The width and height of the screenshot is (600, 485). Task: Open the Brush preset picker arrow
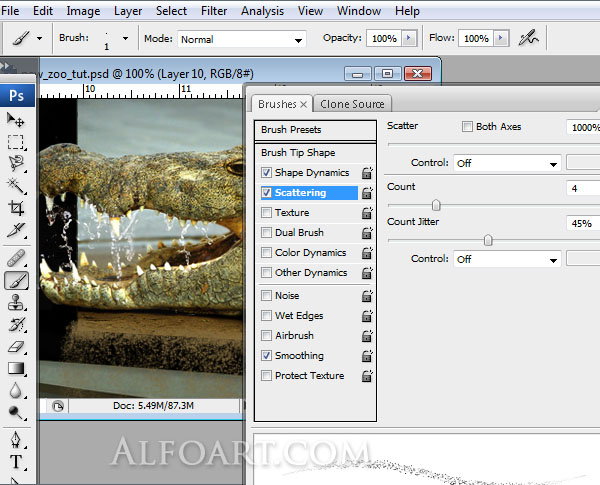[x=125, y=38]
